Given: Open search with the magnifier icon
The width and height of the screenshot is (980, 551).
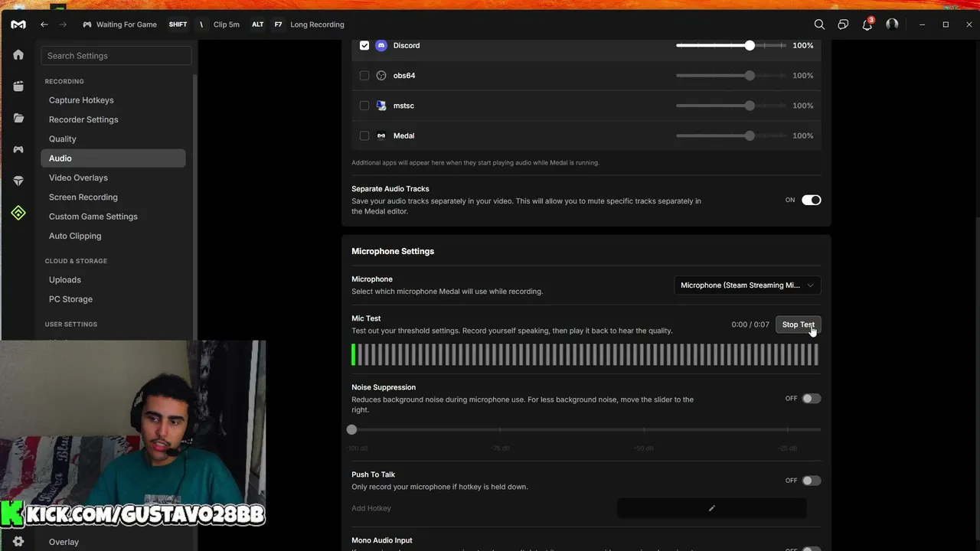Looking at the screenshot, I should coord(819,24).
